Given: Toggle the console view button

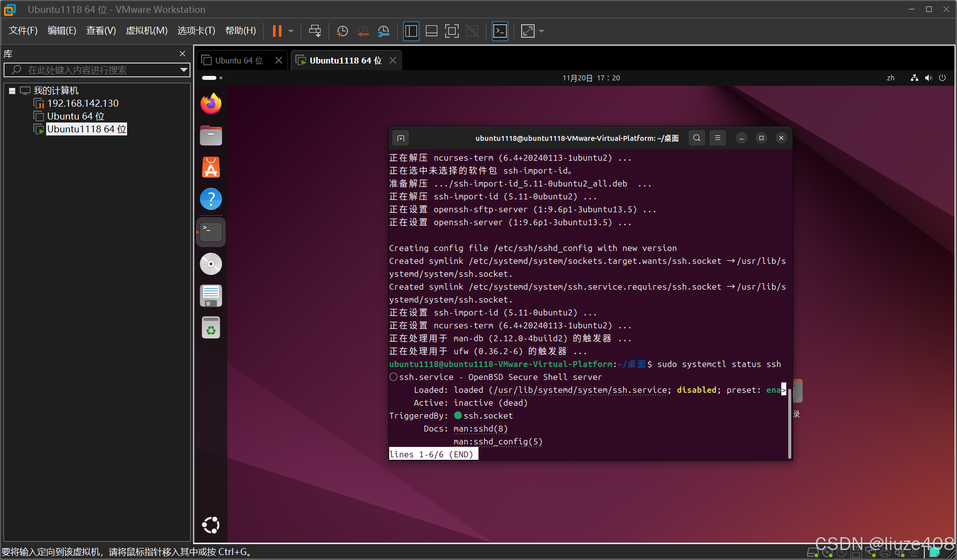Looking at the screenshot, I should (500, 31).
